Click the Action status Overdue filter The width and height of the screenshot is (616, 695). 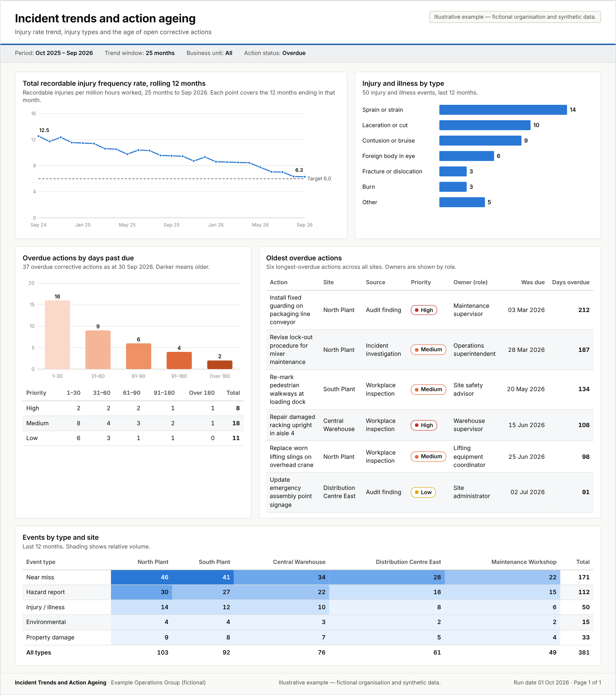point(275,53)
